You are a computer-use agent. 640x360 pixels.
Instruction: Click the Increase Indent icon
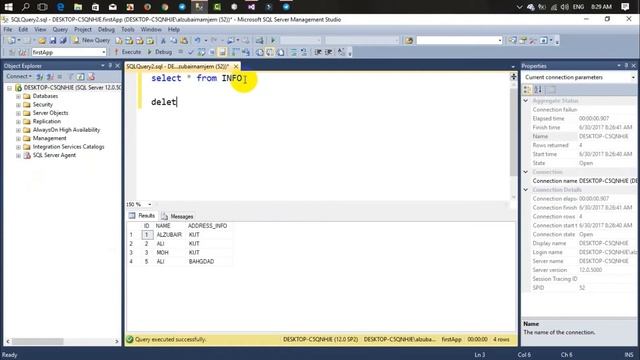click(328, 52)
